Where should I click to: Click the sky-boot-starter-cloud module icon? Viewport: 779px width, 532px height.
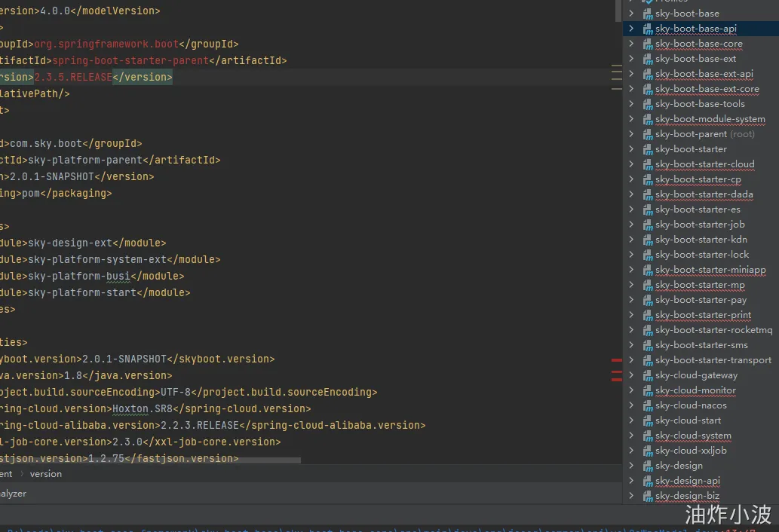647,164
